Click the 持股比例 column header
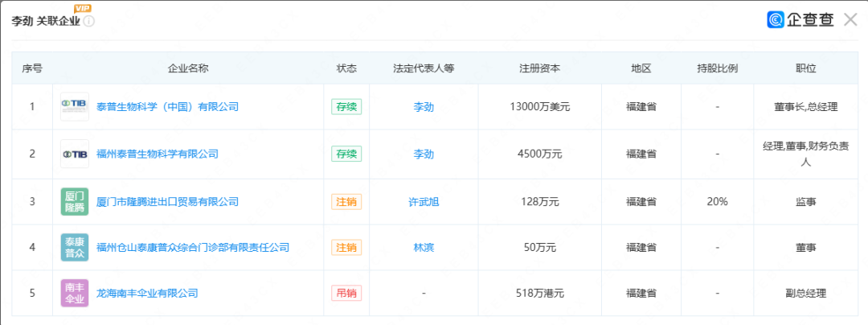The width and height of the screenshot is (868, 325). pos(718,68)
